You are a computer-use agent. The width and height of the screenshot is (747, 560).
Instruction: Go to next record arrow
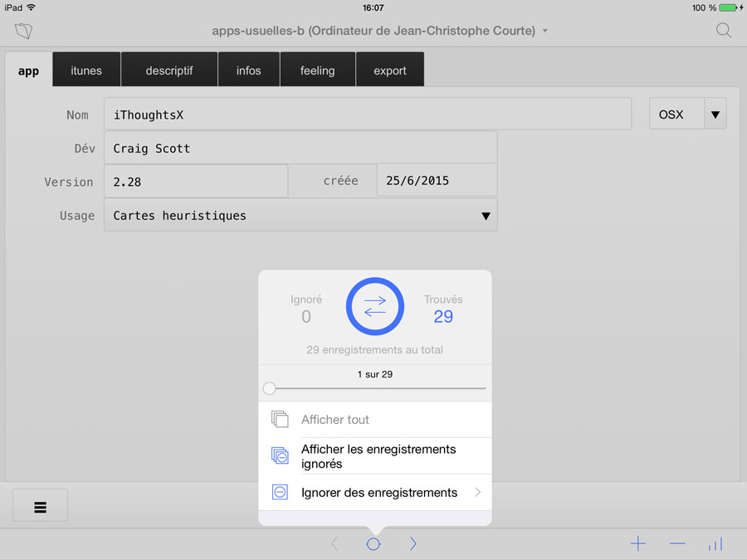pos(413,543)
